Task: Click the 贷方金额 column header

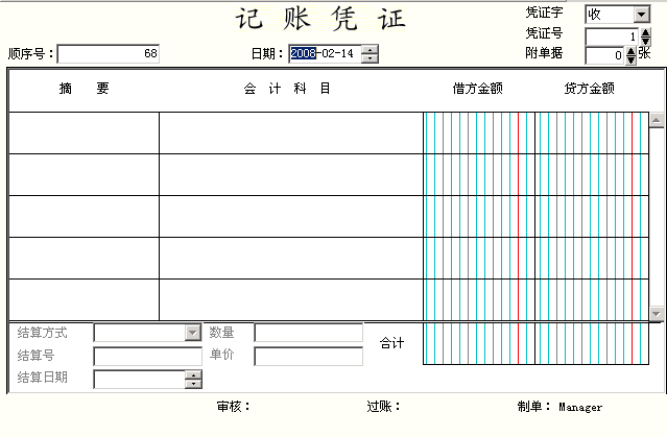Action: [x=589, y=88]
